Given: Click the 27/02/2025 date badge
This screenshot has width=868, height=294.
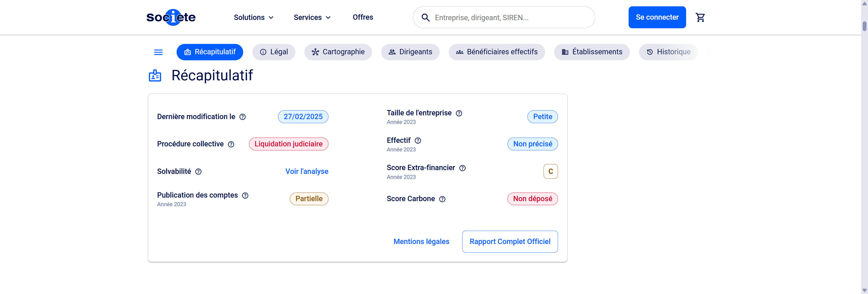Looking at the screenshot, I should click(303, 117).
